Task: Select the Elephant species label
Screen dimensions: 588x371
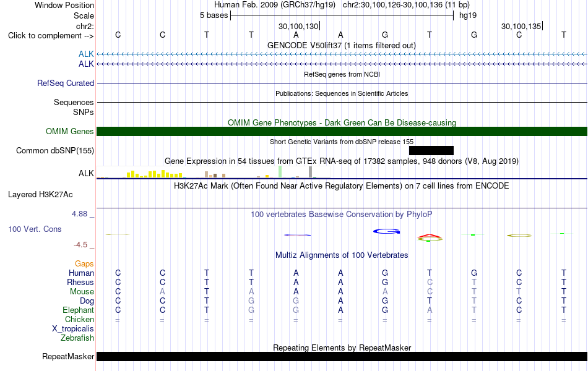Action: coord(78,310)
